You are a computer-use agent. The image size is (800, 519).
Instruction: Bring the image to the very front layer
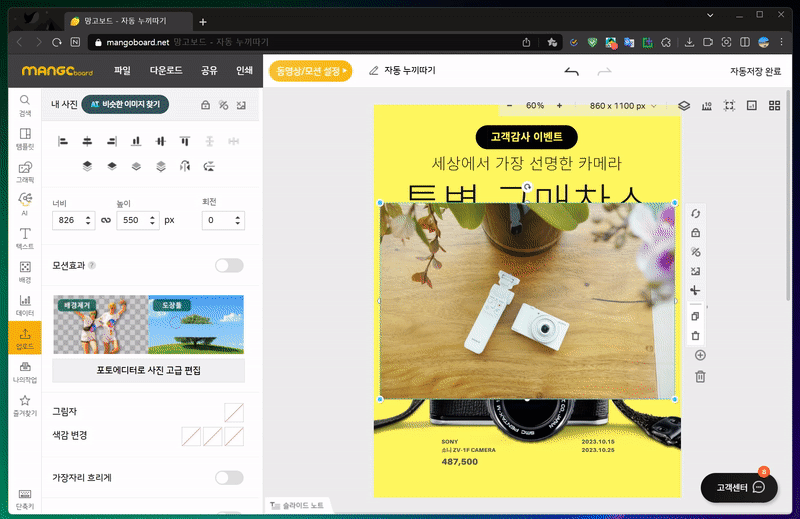87,166
